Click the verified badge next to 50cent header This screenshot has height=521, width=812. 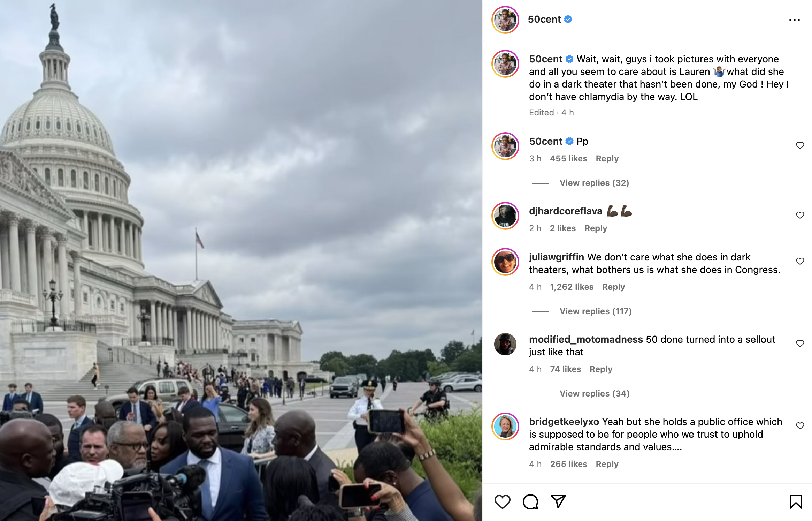tap(568, 19)
